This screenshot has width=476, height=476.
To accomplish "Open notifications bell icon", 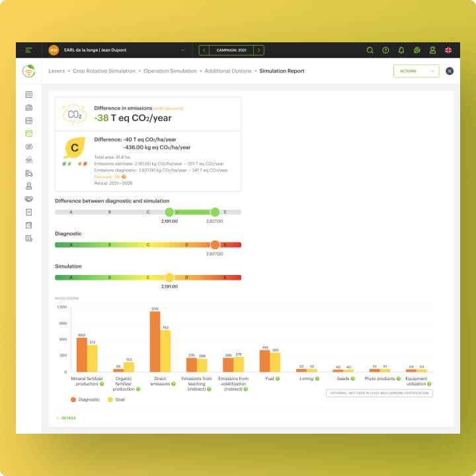I will pyautogui.click(x=401, y=50).
